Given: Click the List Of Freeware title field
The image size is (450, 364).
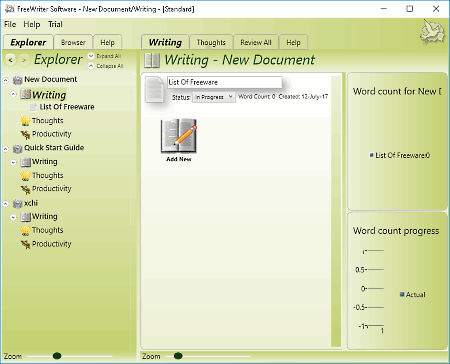Looking at the screenshot, I should [x=225, y=82].
